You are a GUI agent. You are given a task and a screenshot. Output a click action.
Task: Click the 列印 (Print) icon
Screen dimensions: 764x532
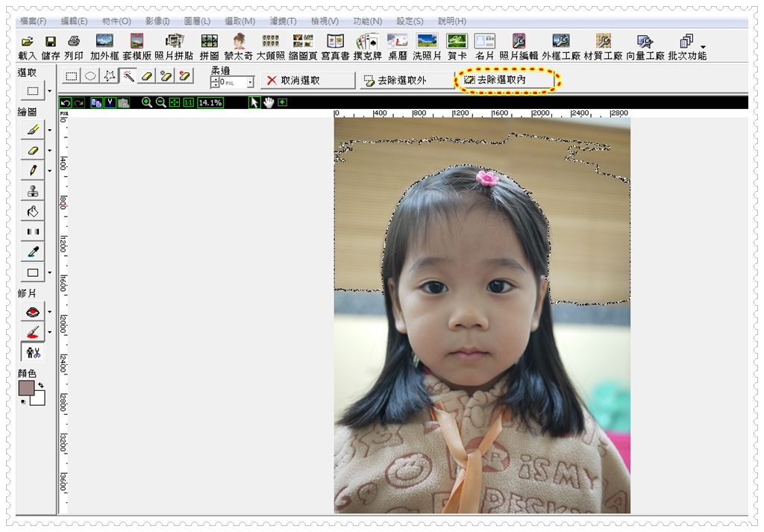pyautogui.click(x=74, y=47)
